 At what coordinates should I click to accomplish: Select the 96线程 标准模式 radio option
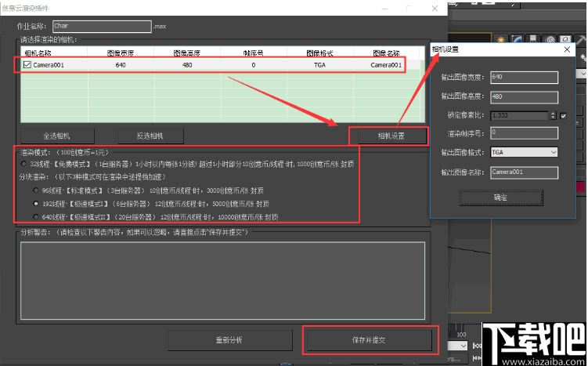pyautogui.click(x=36, y=190)
